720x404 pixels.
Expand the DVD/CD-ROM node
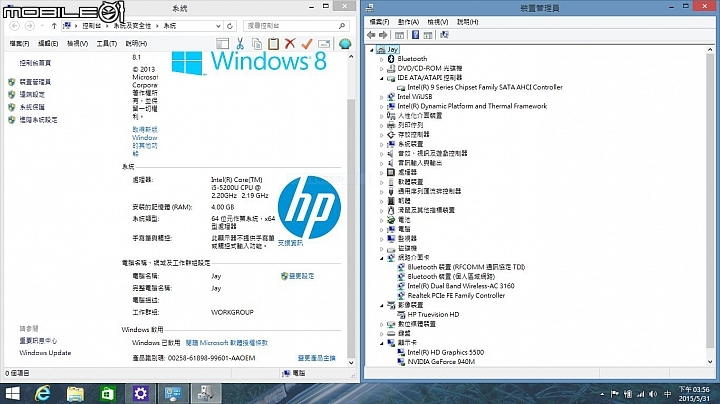coord(382,69)
